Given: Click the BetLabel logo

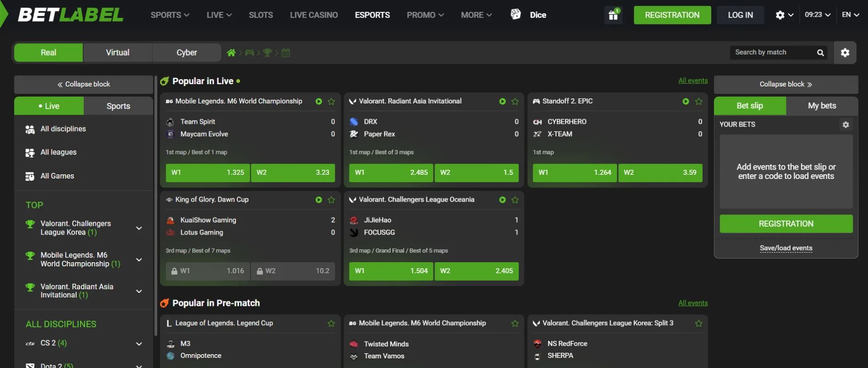Looking at the screenshot, I should pyautogui.click(x=70, y=15).
